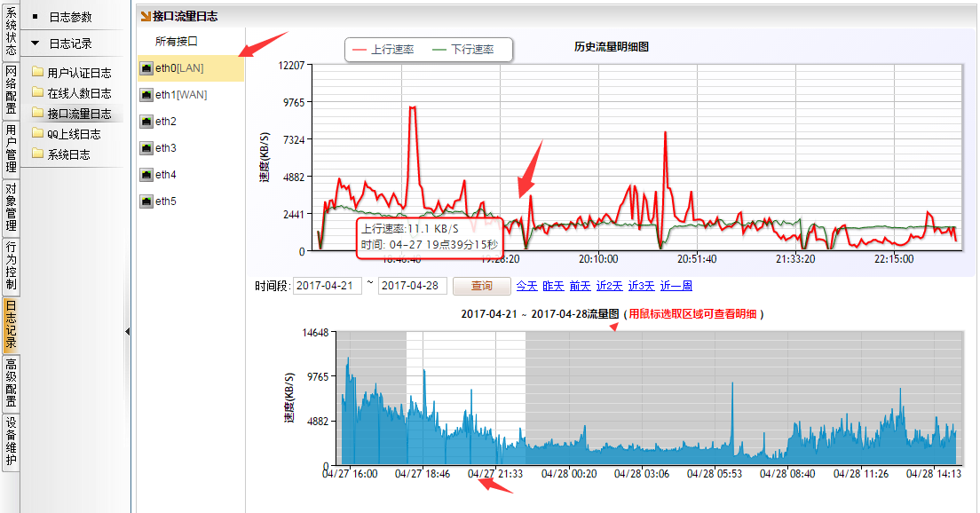Click the eth0[LAN] network port icon
The width and height of the screenshot is (980, 513).
(146, 69)
